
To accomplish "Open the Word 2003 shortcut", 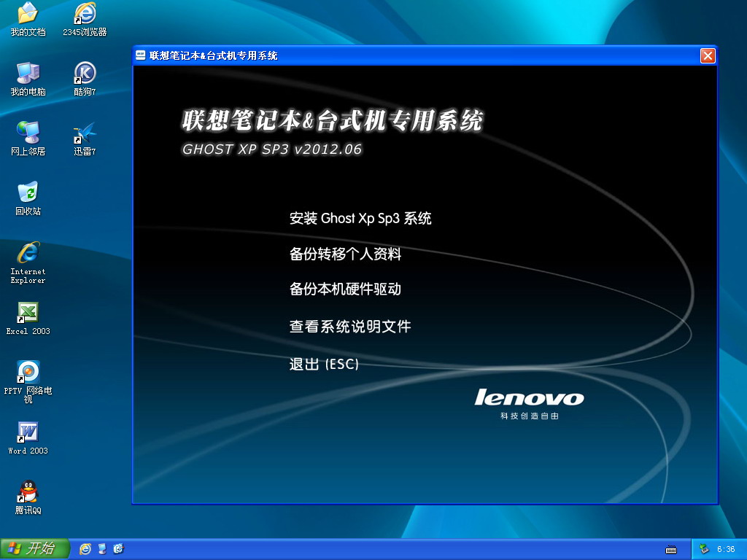I will [x=28, y=433].
